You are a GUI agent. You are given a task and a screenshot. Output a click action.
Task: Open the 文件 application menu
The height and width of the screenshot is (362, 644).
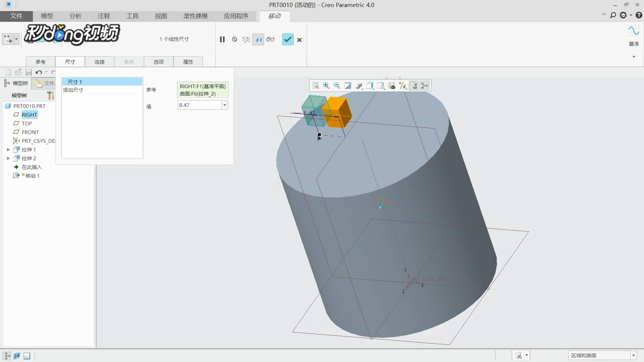pos(17,16)
